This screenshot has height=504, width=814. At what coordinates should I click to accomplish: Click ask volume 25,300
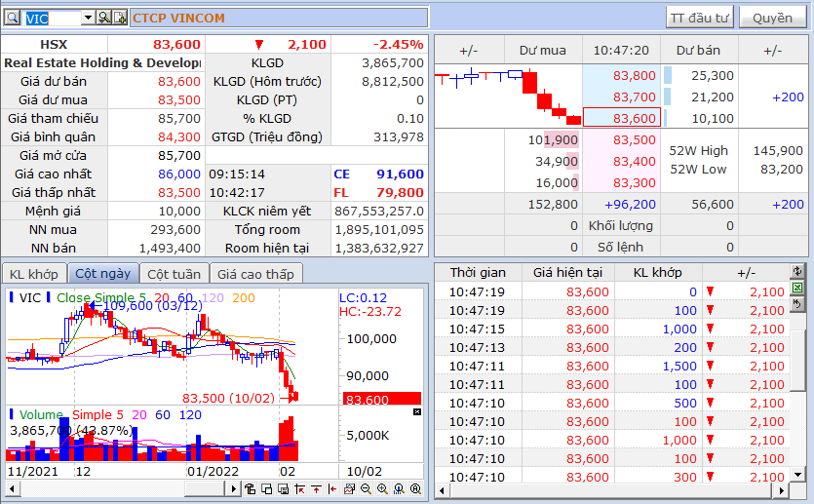point(713,76)
